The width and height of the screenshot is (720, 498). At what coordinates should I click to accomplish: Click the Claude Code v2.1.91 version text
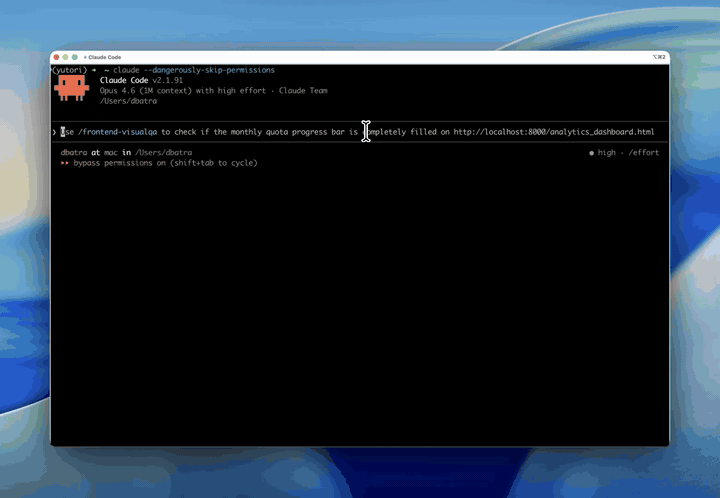point(141,80)
